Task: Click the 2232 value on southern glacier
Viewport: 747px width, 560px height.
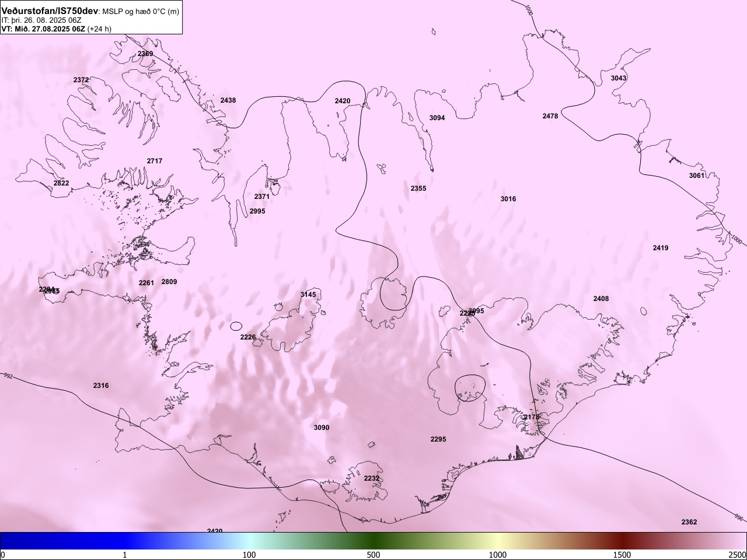Action: (372, 478)
